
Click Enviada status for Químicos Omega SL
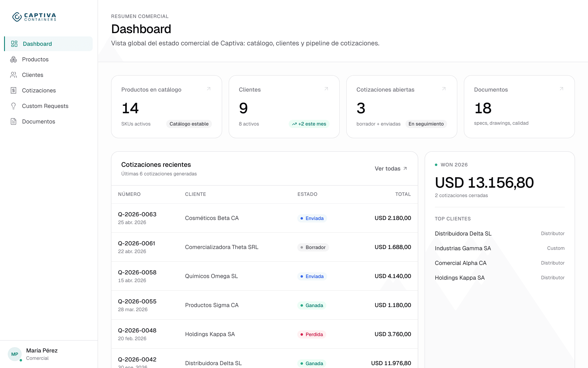click(x=312, y=276)
